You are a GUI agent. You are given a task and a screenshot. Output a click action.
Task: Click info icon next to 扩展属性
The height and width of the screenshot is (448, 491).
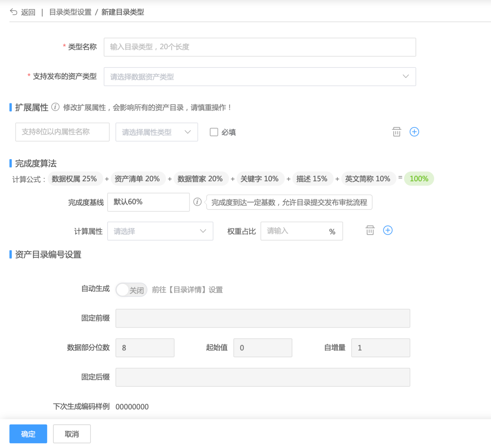tap(55, 107)
